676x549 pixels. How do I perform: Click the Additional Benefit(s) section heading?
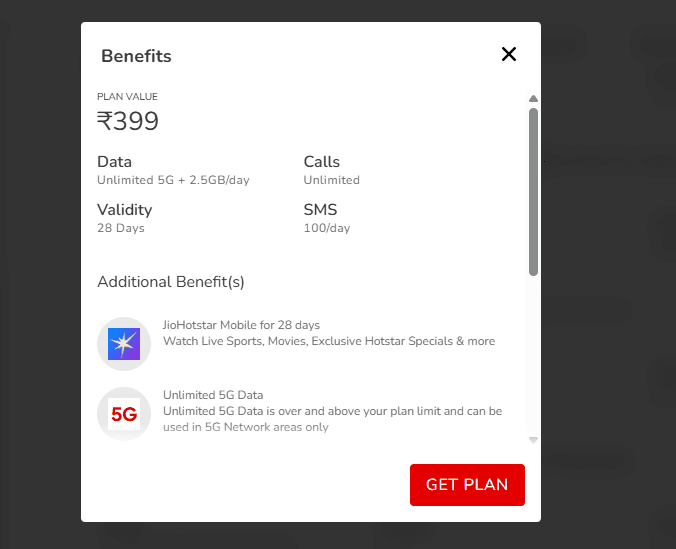171,282
